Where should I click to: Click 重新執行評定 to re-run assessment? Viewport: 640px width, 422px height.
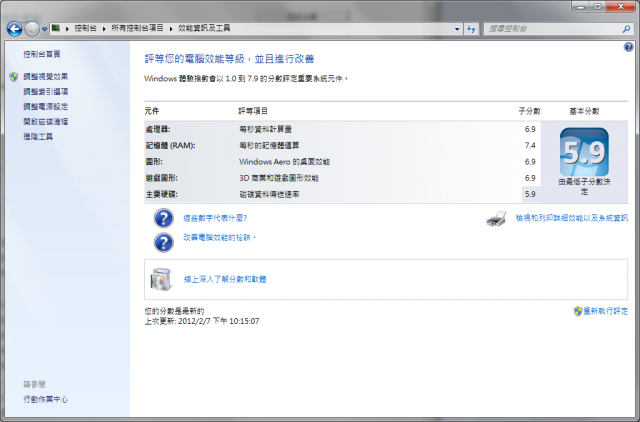pyautogui.click(x=605, y=311)
